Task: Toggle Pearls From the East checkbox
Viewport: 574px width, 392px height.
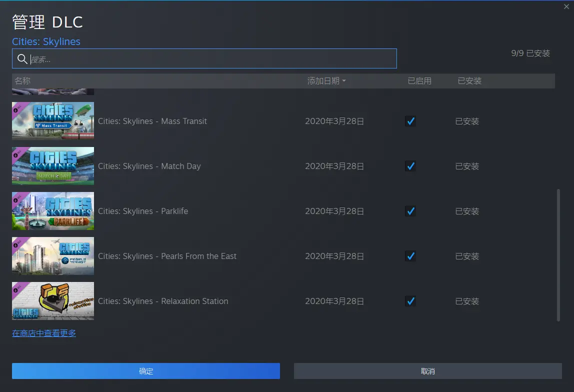Action: [410, 256]
